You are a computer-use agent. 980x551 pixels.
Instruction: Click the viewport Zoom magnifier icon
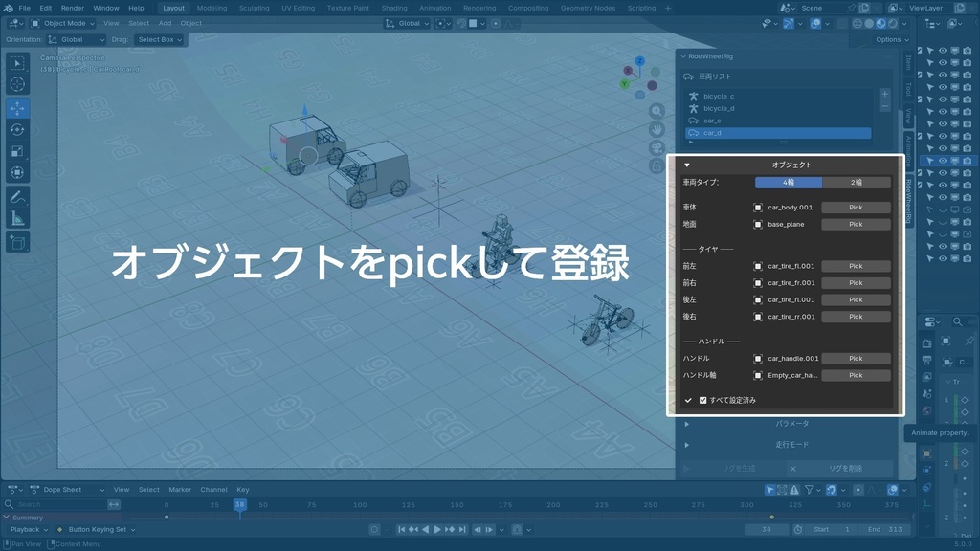[x=657, y=111]
